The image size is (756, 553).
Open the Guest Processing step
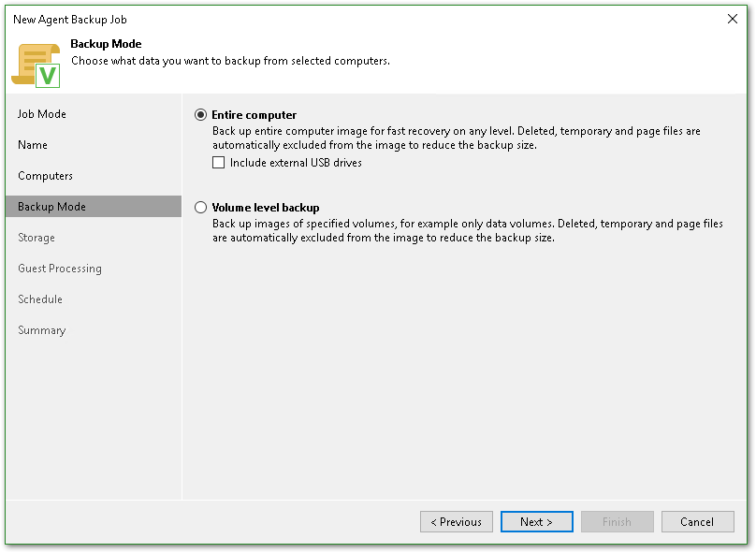pos(60,269)
